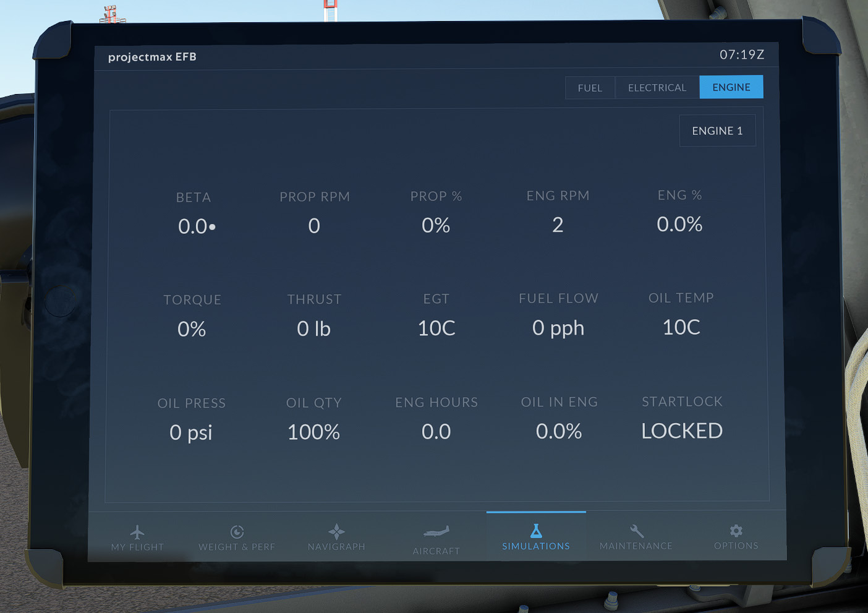Image resolution: width=868 pixels, height=613 pixels.
Task: Click the OPTIONS label
Action: point(736,546)
